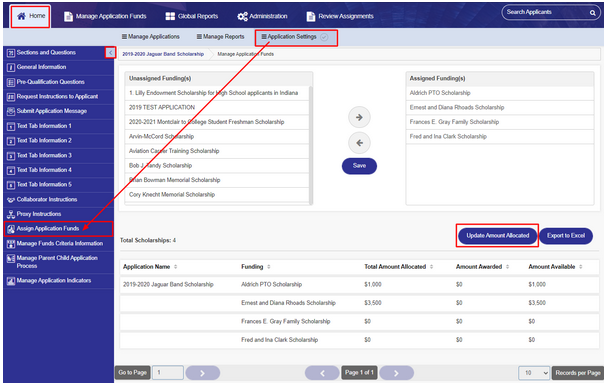Screen dimensions: 607x383
Task: Click the Save button
Action: [x=359, y=166]
